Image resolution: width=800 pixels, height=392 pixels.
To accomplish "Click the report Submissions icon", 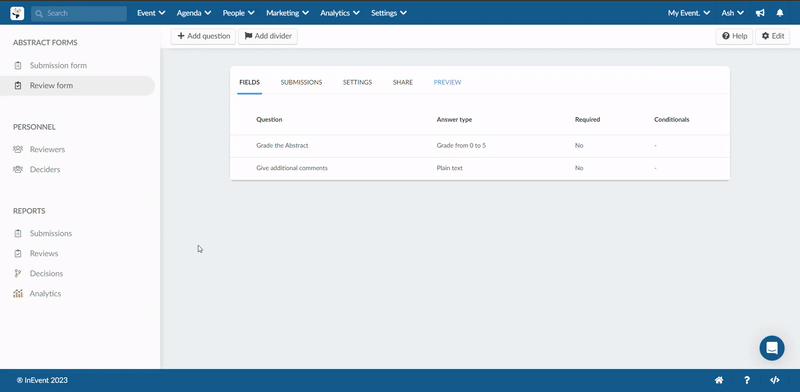I will (x=18, y=233).
